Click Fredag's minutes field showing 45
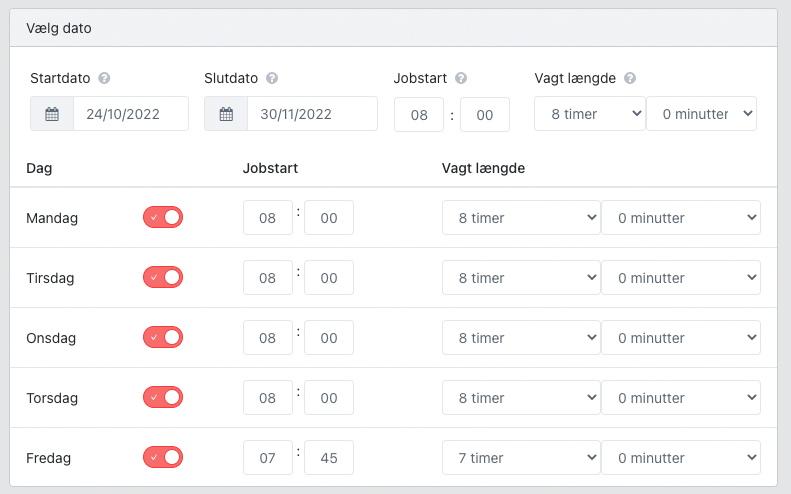 pos(329,458)
